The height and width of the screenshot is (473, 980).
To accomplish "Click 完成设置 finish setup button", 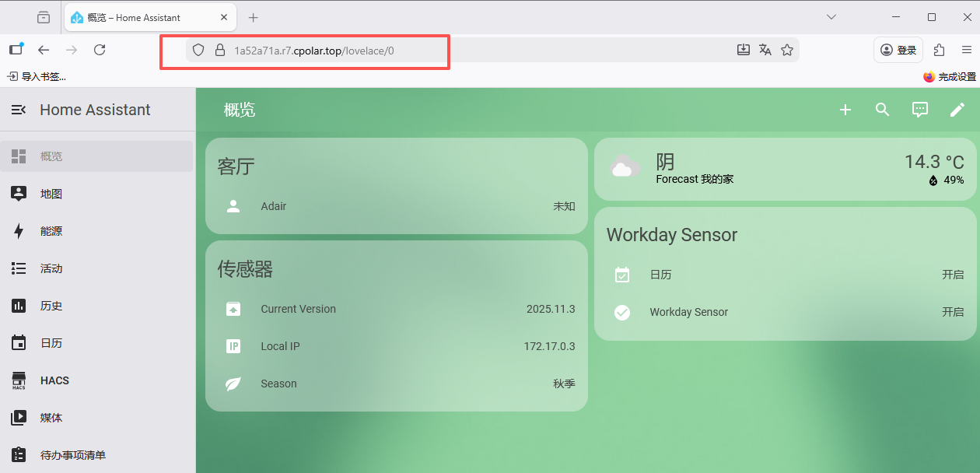I will click(949, 76).
